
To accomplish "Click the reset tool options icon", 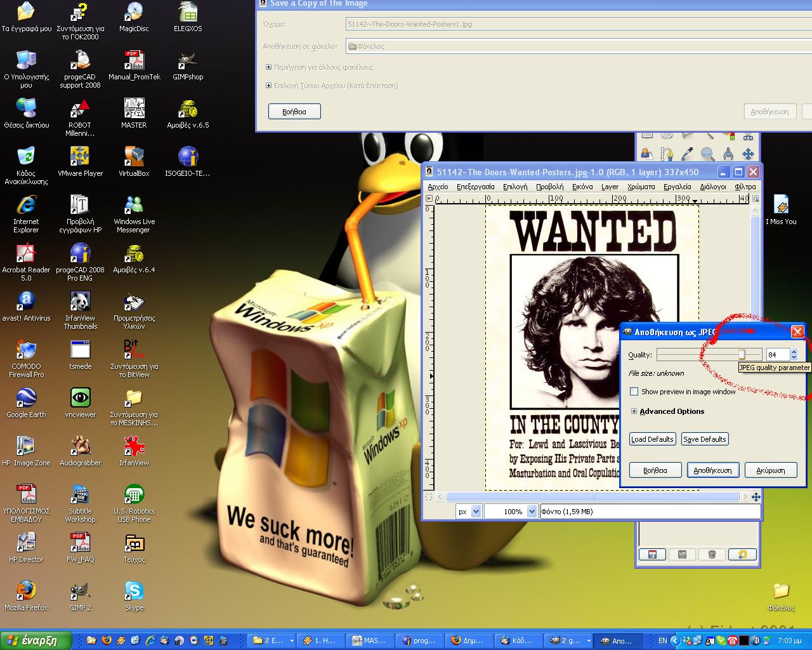I will tap(742, 554).
